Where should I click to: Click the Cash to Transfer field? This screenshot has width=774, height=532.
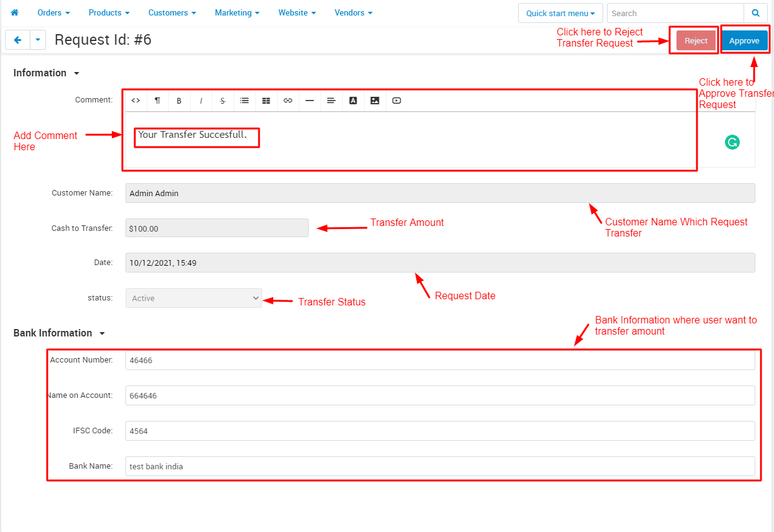[217, 228]
